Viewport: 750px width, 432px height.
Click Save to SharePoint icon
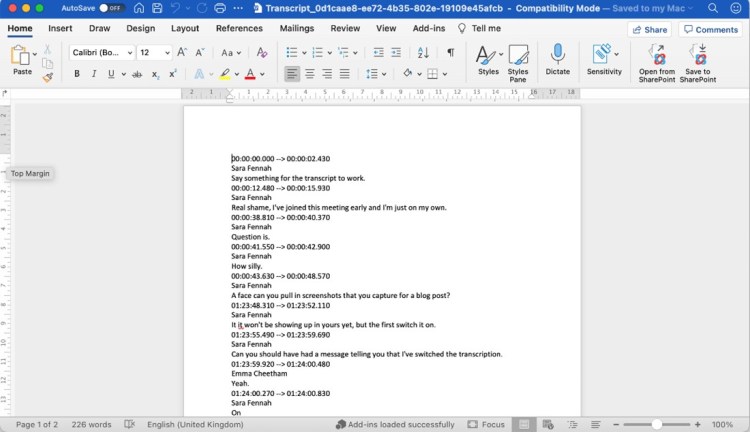click(698, 60)
